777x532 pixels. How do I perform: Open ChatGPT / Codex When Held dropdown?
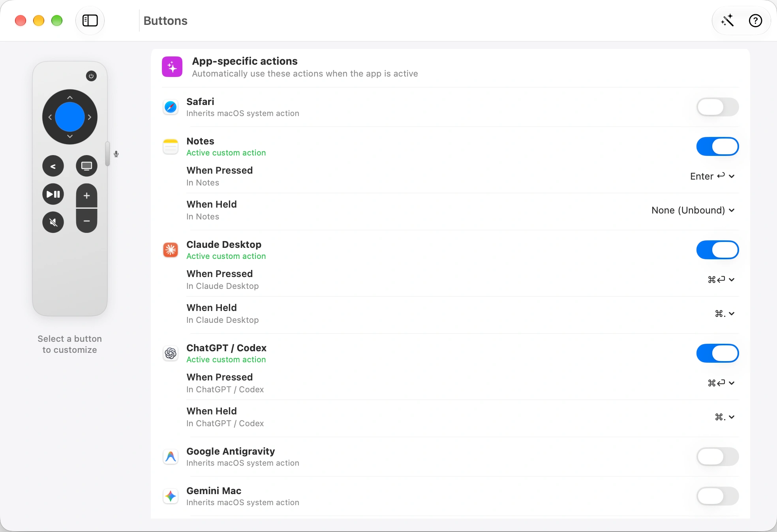pos(724,417)
